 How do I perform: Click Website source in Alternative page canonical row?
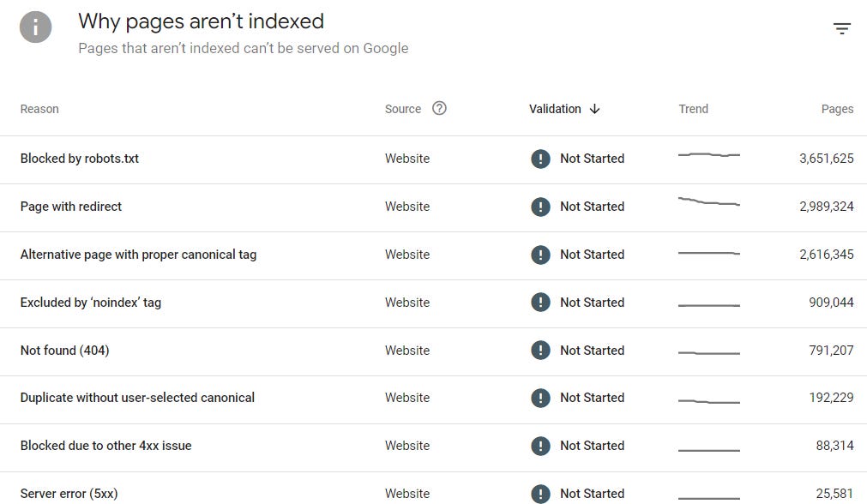click(x=407, y=255)
